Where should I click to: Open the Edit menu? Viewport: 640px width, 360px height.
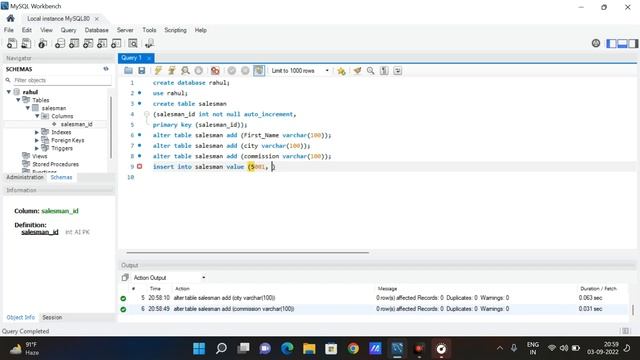[x=27, y=30]
